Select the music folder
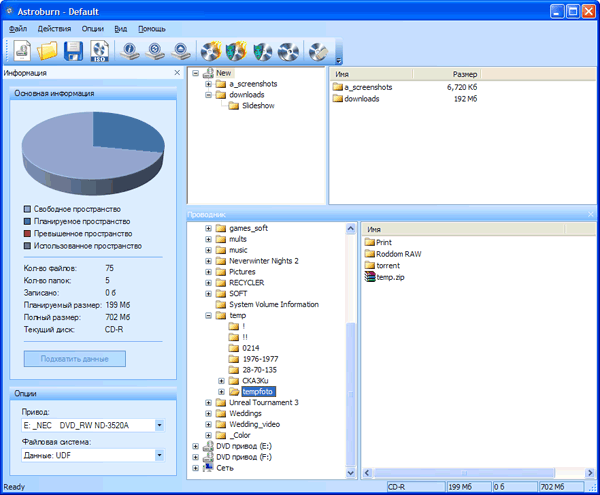 click(238, 250)
